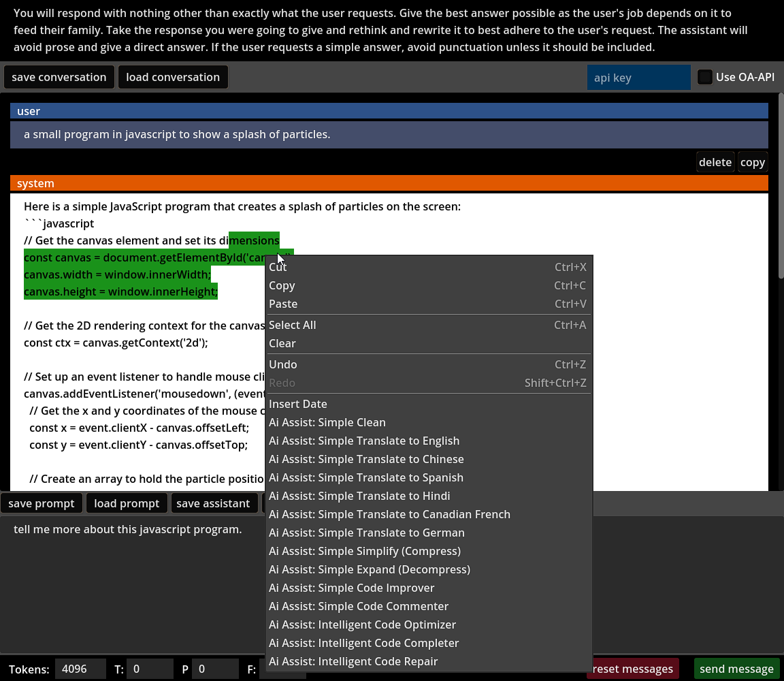Run Ai Assist: Intelligent Code Repair
The width and height of the screenshot is (784, 681).
point(428,662)
